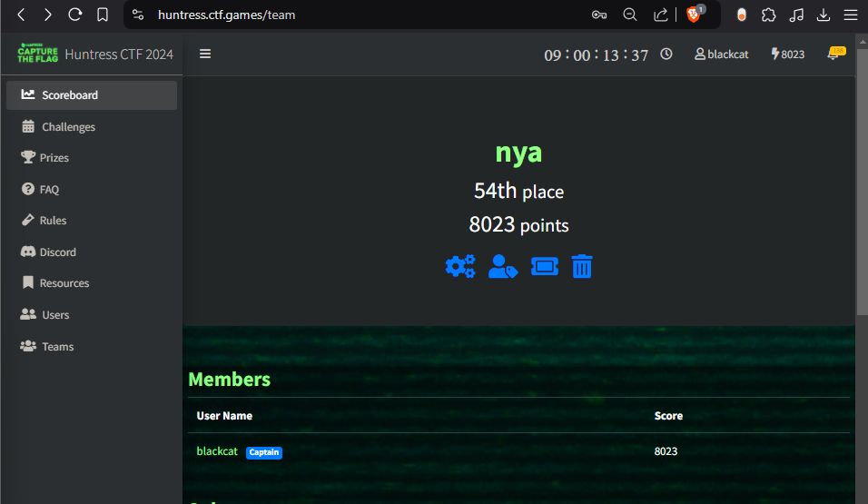Open the password key icon

pyautogui.click(x=599, y=15)
